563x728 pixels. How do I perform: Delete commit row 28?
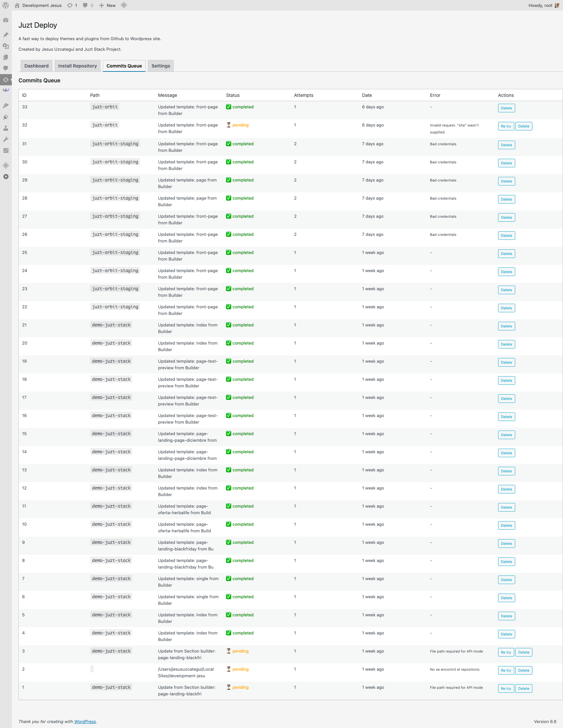click(x=506, y=199)
